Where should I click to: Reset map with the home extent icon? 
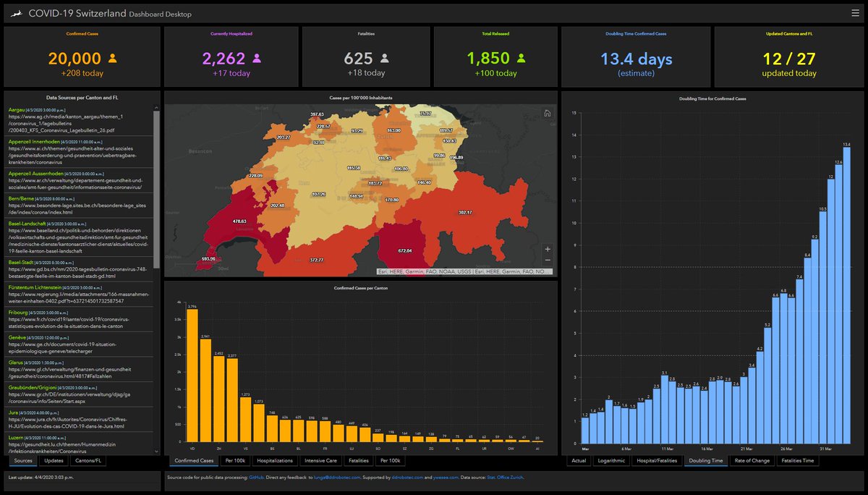(x=548, y=113)
